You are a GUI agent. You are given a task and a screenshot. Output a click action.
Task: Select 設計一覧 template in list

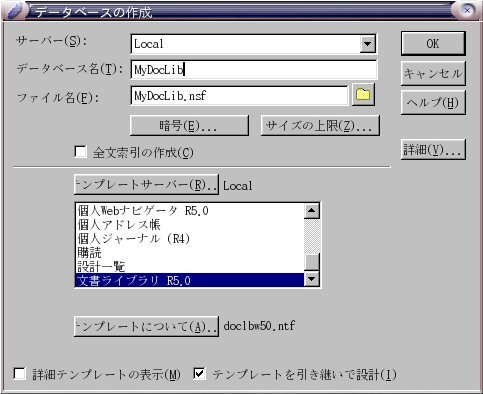(x=190, y=266)
